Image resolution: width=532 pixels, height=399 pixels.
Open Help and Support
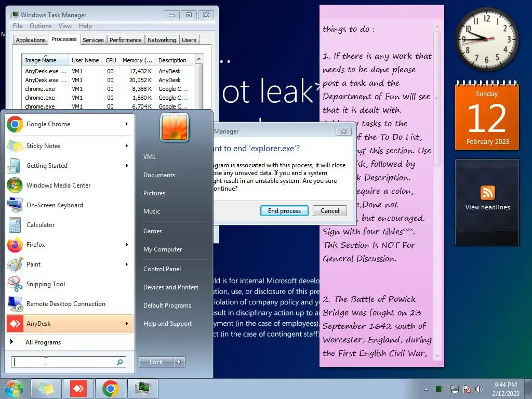pyautogui.click(x=167, y=324)
